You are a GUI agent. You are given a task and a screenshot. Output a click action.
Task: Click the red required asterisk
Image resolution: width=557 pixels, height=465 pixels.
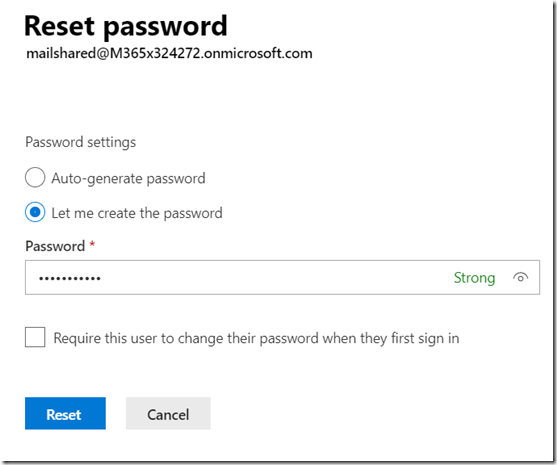coord(92,244)
